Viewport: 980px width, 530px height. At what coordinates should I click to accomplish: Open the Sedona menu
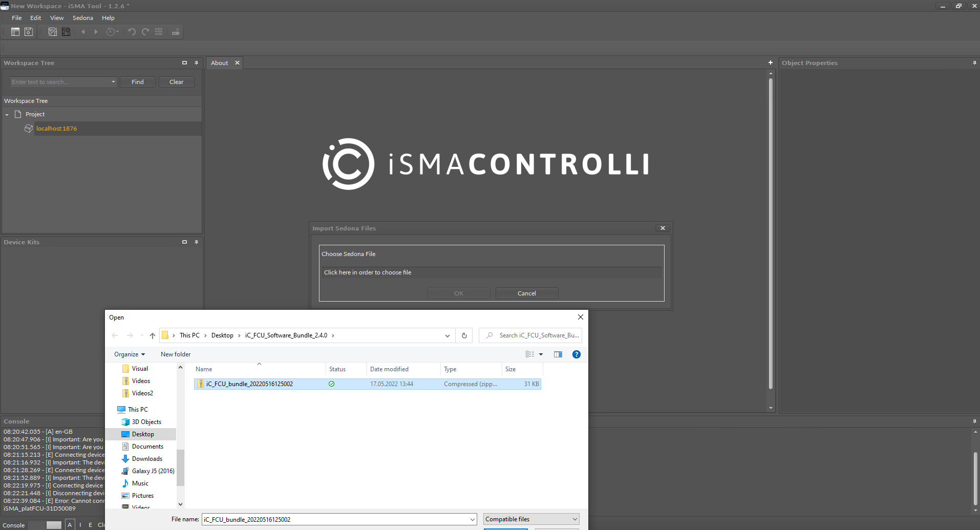pyautogui.click(x=82, y=18)
